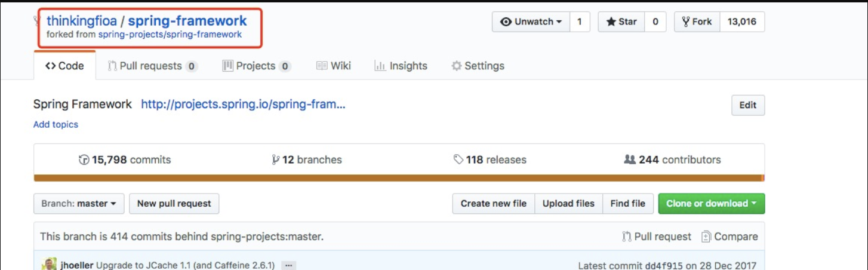Click Compare in the branch banner
The image size is (868, 270).
click(730, 237)
